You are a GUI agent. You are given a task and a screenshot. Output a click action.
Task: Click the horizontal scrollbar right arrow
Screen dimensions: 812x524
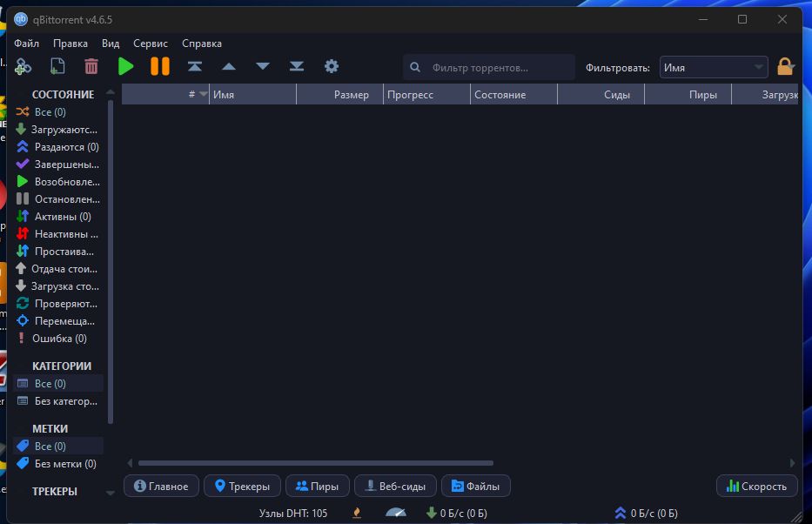(792, 463)
